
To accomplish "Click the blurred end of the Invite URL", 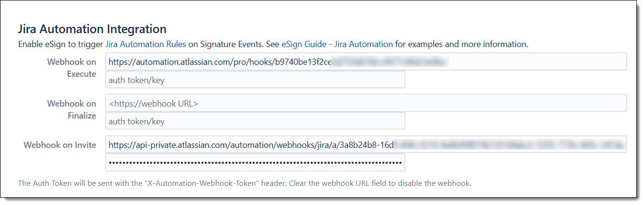I will 509,144.
